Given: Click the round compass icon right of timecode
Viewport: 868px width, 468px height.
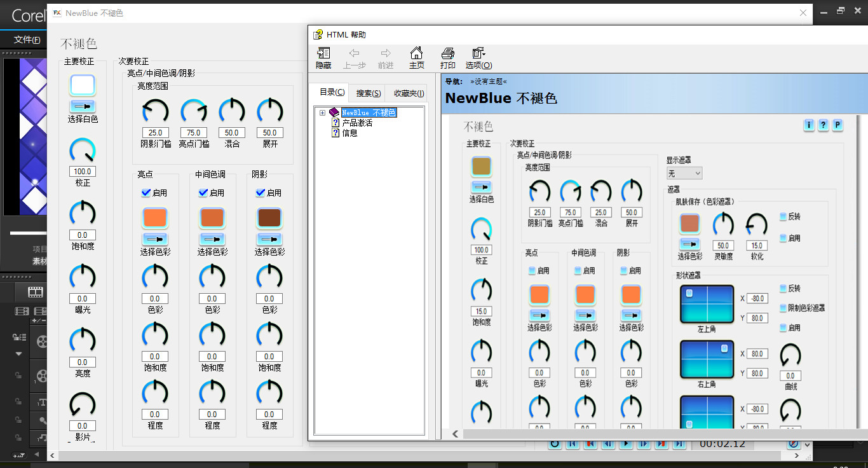Looking at the screenshot, I should [x=793, y=444].
